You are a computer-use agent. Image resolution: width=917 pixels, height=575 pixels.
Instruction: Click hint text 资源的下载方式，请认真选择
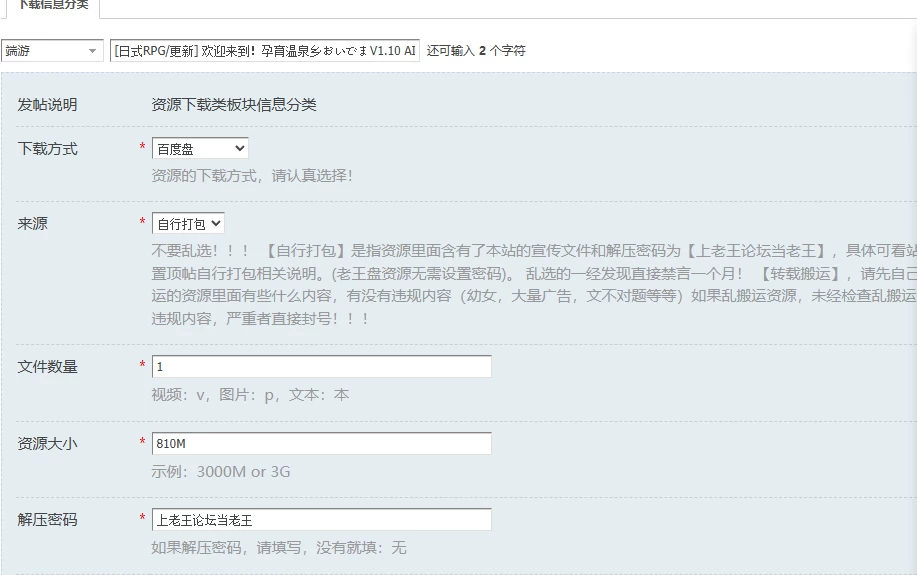click(x=251, y=175)
